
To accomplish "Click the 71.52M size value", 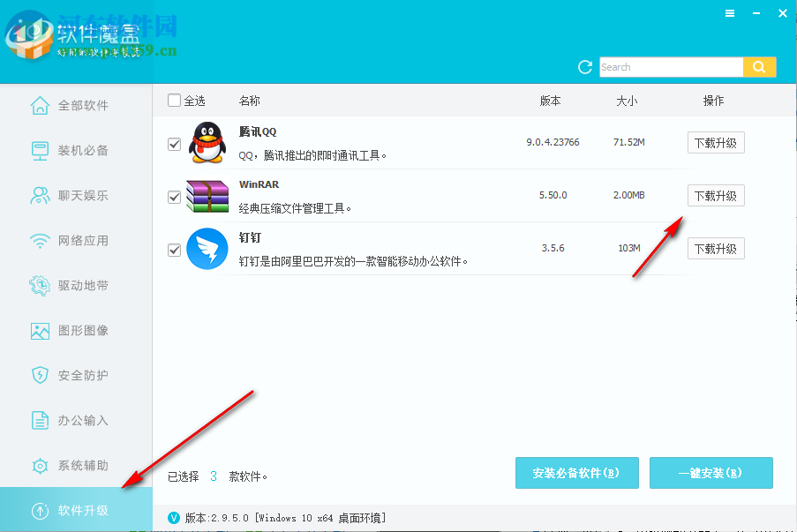I will tap(628, 142).
